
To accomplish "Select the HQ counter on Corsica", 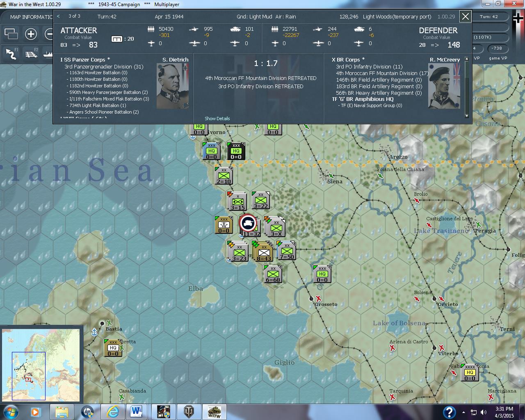I will (x=113, y=348).
